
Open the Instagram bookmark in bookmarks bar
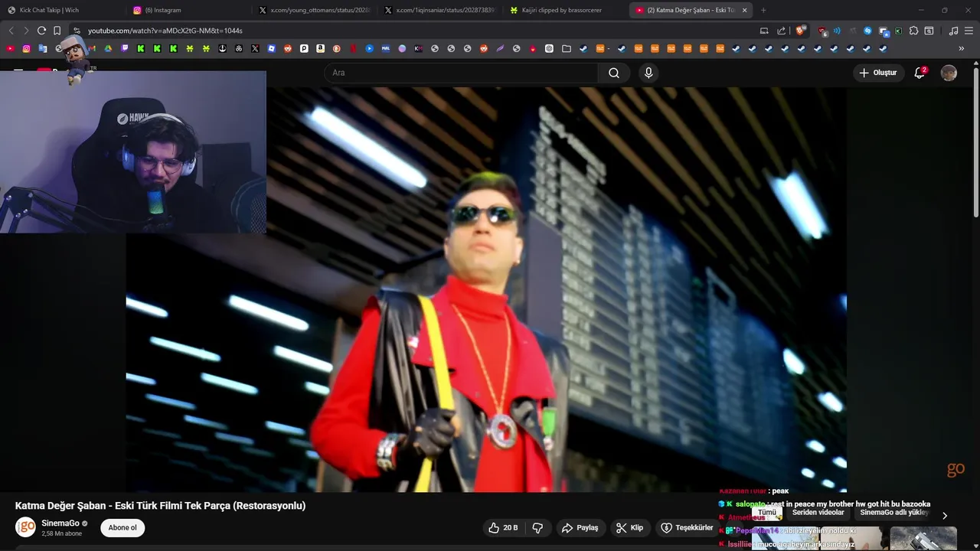point(26,48)
